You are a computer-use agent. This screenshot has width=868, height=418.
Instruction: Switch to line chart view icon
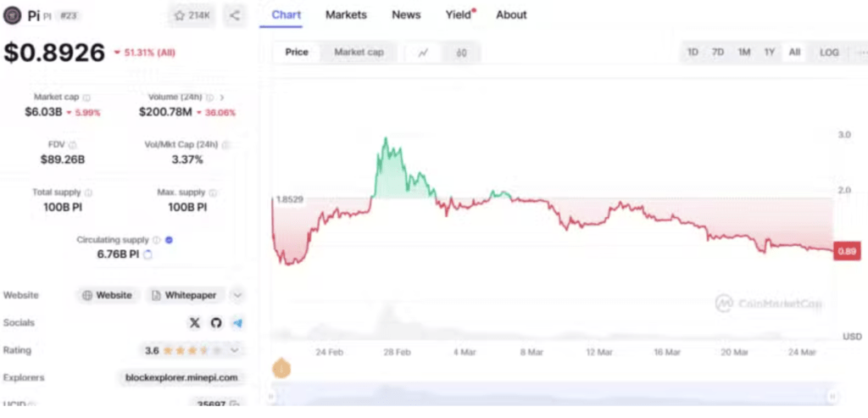424,53
